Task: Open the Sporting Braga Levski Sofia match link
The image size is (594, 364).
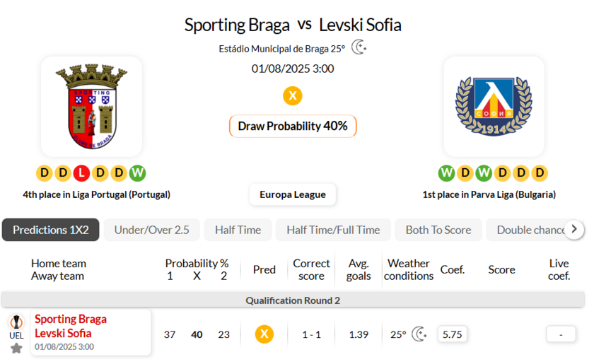Action: coord(71,326)
